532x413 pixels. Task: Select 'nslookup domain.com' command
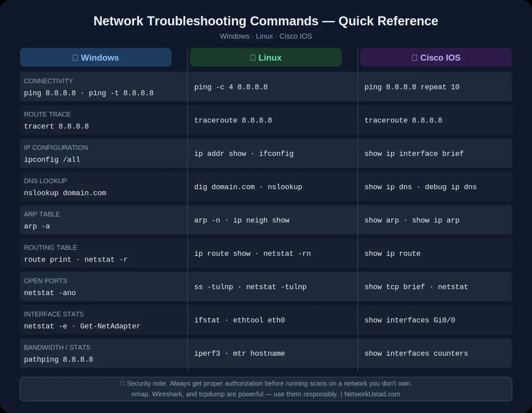click(x=65, y=192)
